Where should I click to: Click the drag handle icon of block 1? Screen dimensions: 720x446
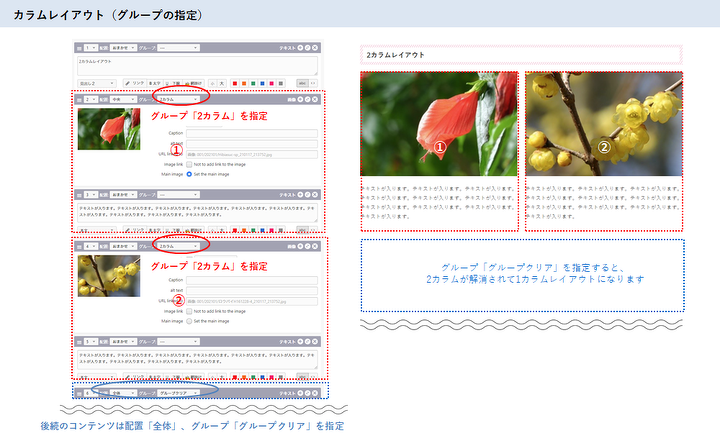[79, 47]
